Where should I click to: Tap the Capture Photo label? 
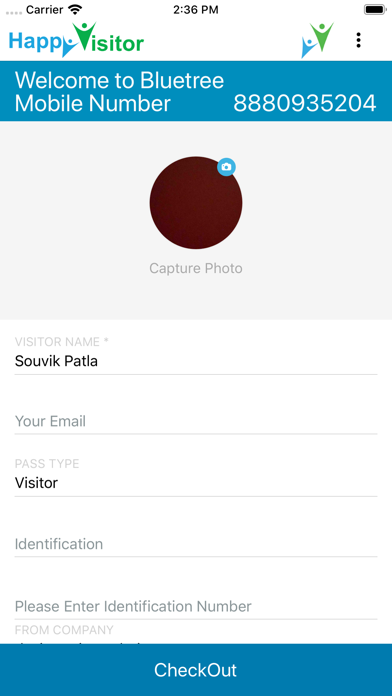click(196, 268)
